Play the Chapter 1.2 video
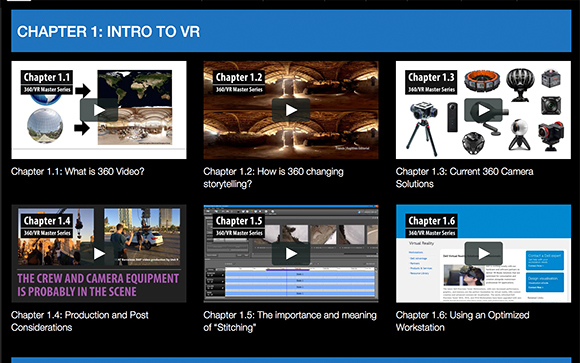Viewport: 580px width, 363px height. tap(291, 110)
